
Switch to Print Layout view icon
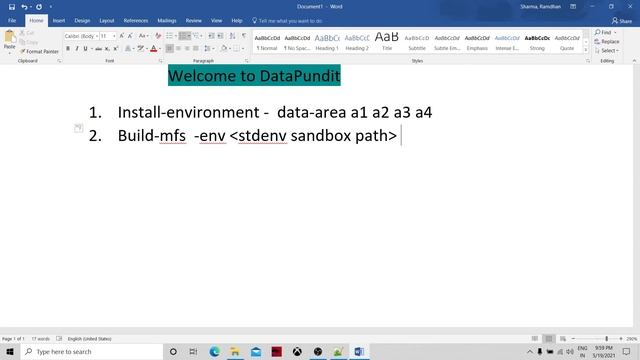[x=549, y=339]
